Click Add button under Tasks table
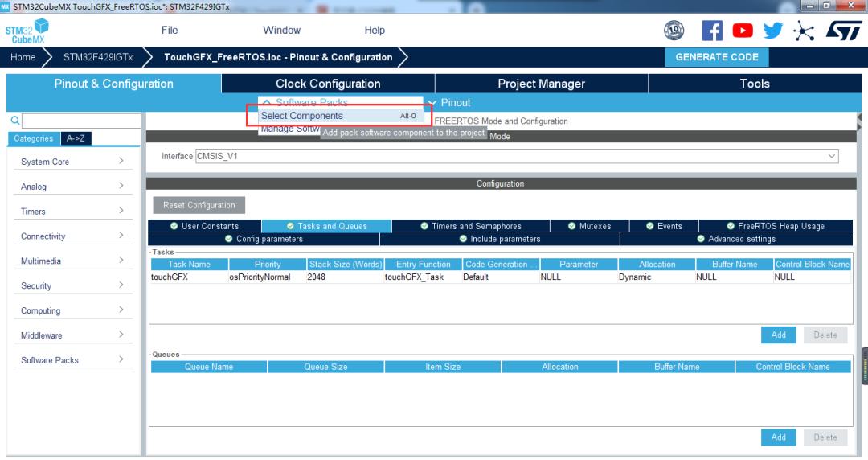The height and width of the screenshot is (460, 868). point(778,335)
